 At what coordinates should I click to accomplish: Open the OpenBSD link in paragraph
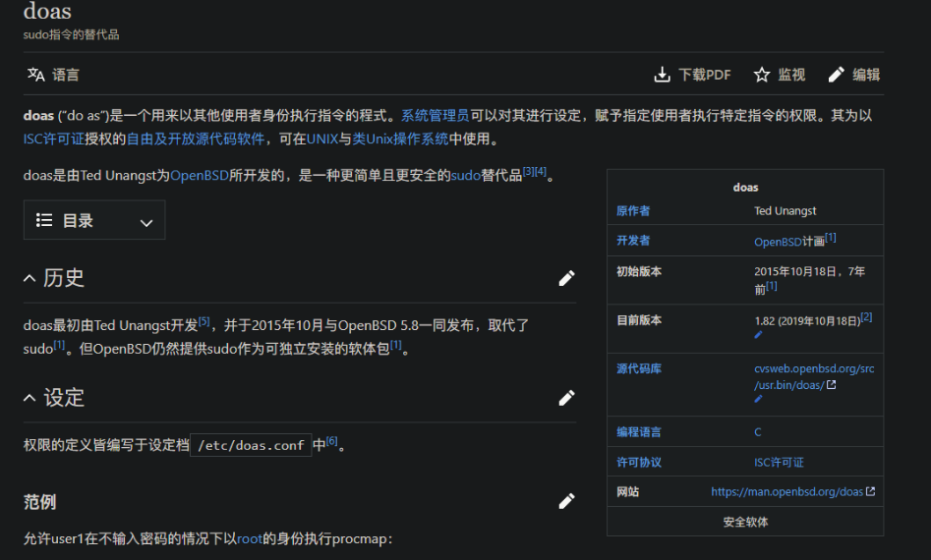(200, 176)
